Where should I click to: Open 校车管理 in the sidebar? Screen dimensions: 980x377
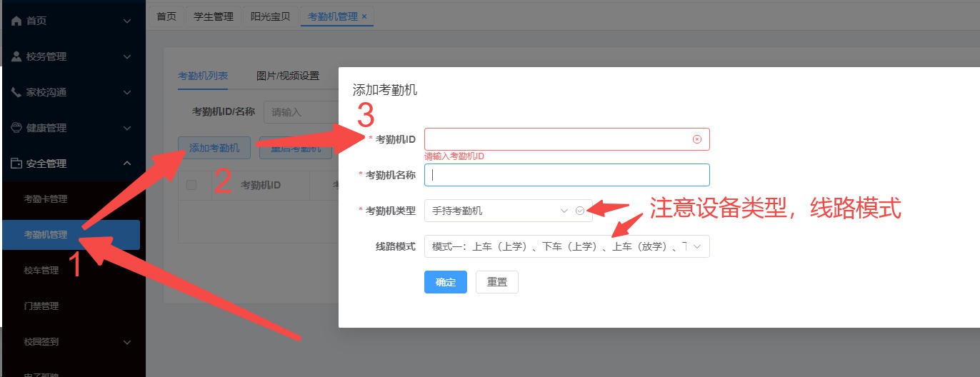coord(41,271)
